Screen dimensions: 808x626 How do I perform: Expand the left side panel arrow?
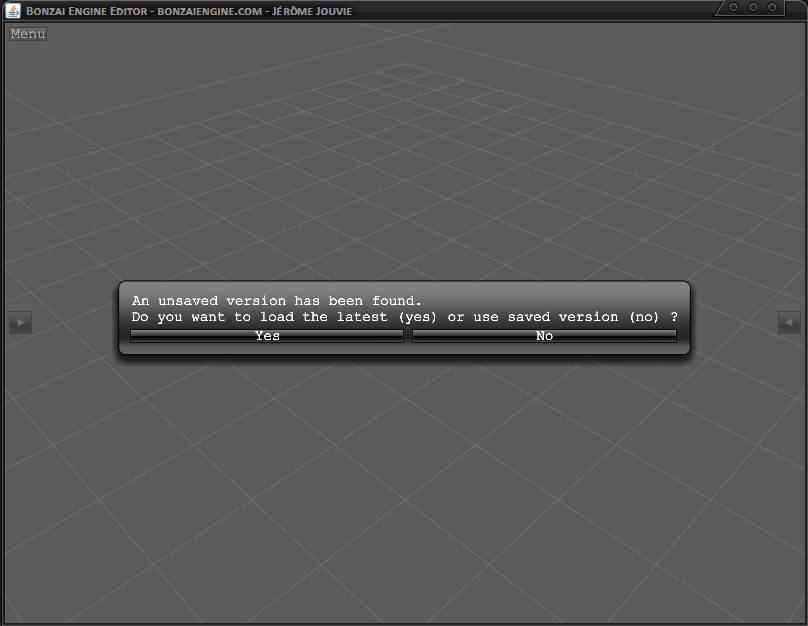point(20,322)
